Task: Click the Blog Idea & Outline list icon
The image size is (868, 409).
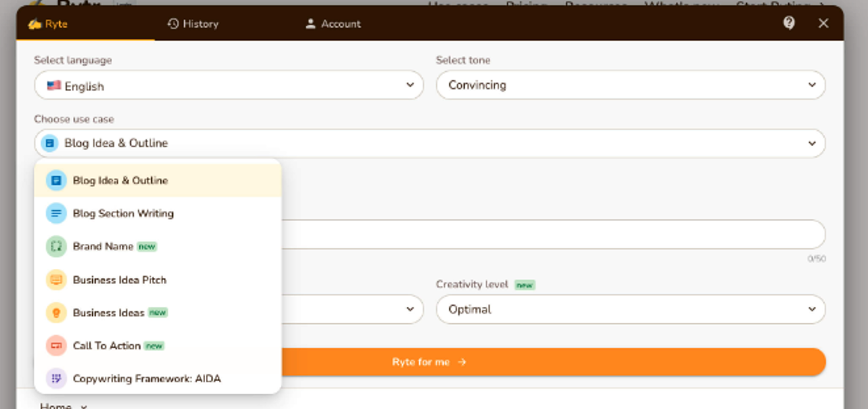Action: (x=57, y=180)
